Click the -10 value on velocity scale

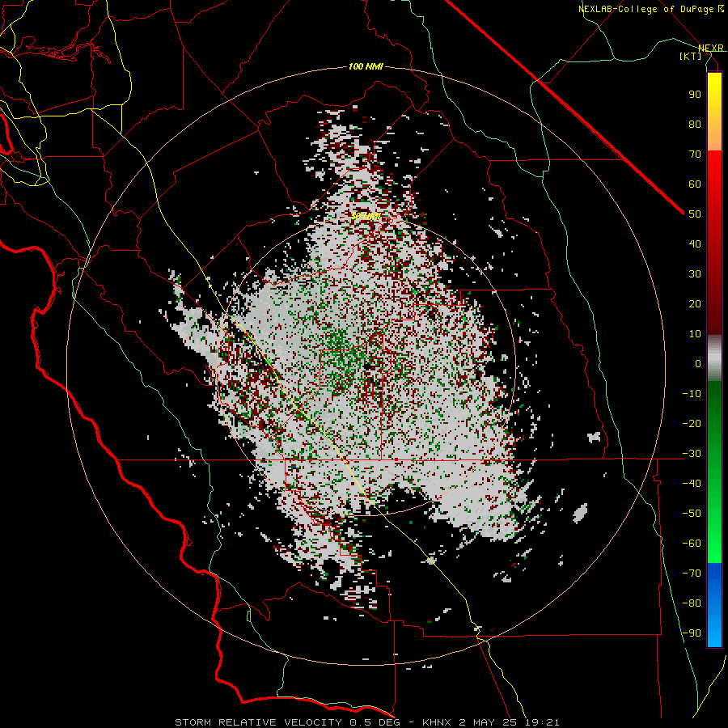click(692, 394)
